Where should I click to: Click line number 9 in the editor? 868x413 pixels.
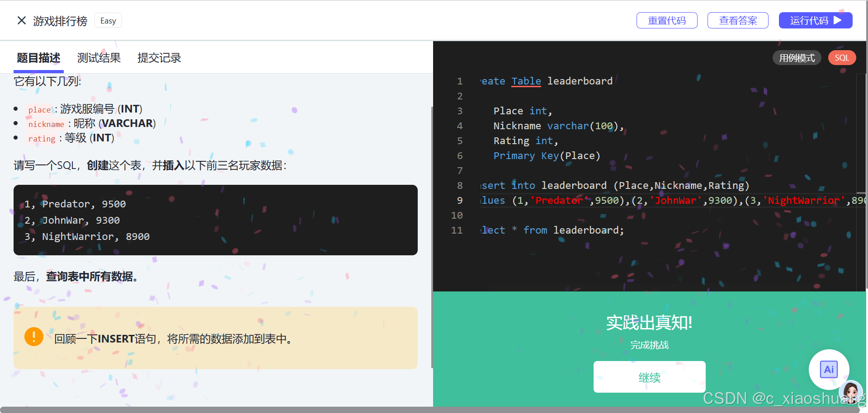(459, 200)
